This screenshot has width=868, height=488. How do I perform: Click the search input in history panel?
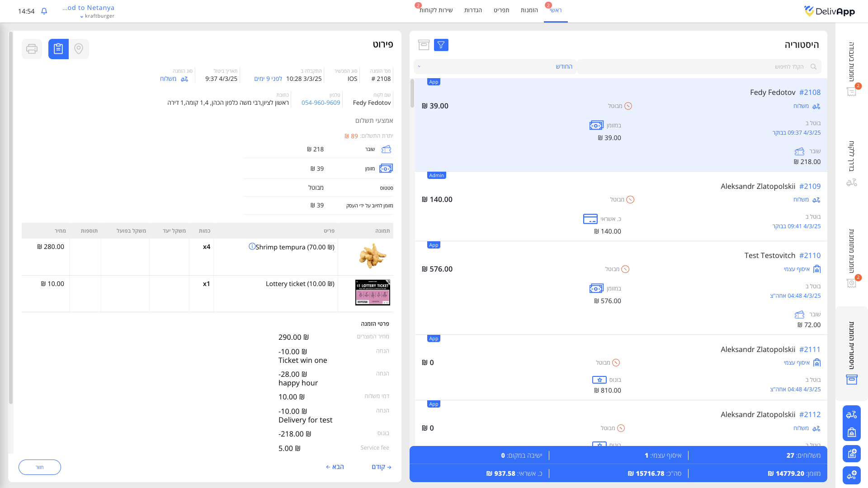(x=698, y=66)
